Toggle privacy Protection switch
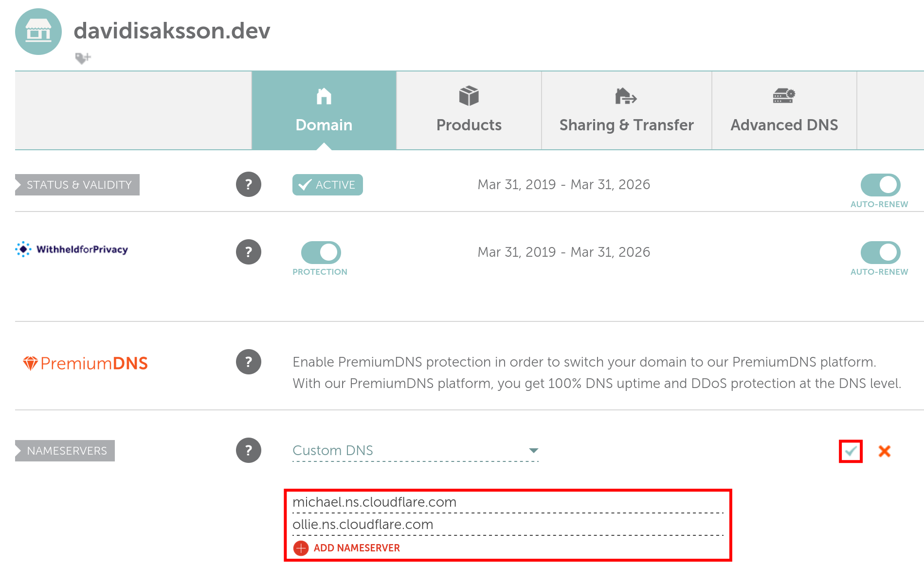Image resolution: width=924 pixels, height=565 pixels. 321,252
